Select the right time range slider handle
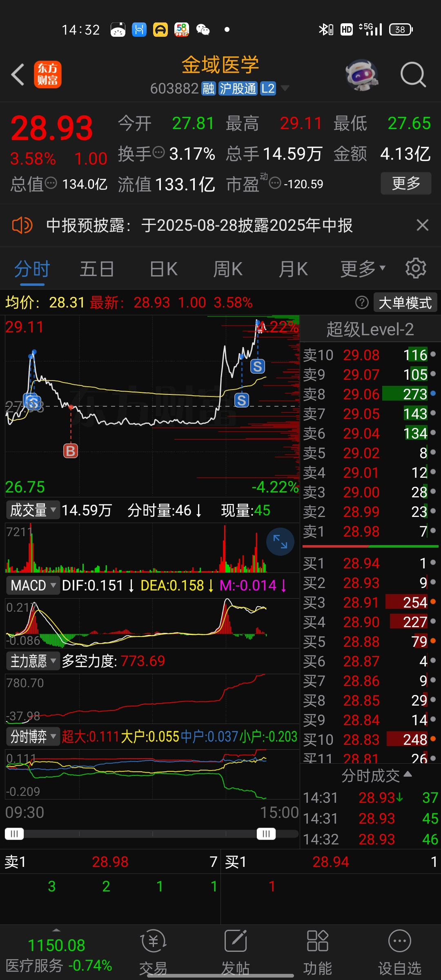Viewport: 441px width, 980px height. click(266, 834)
